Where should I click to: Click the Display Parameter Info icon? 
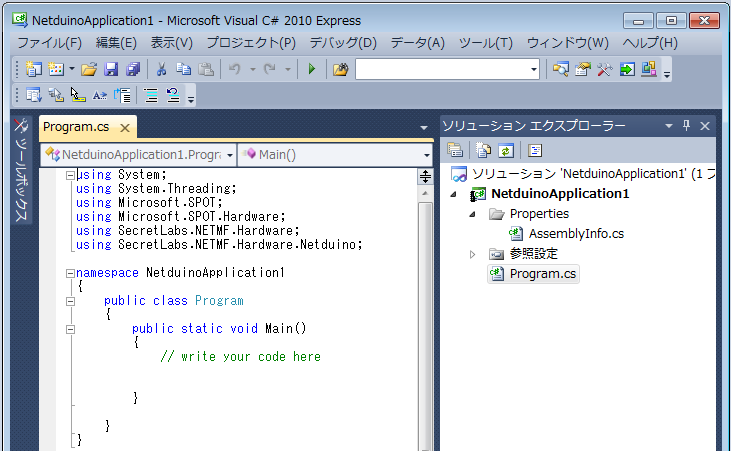(56, 95)
